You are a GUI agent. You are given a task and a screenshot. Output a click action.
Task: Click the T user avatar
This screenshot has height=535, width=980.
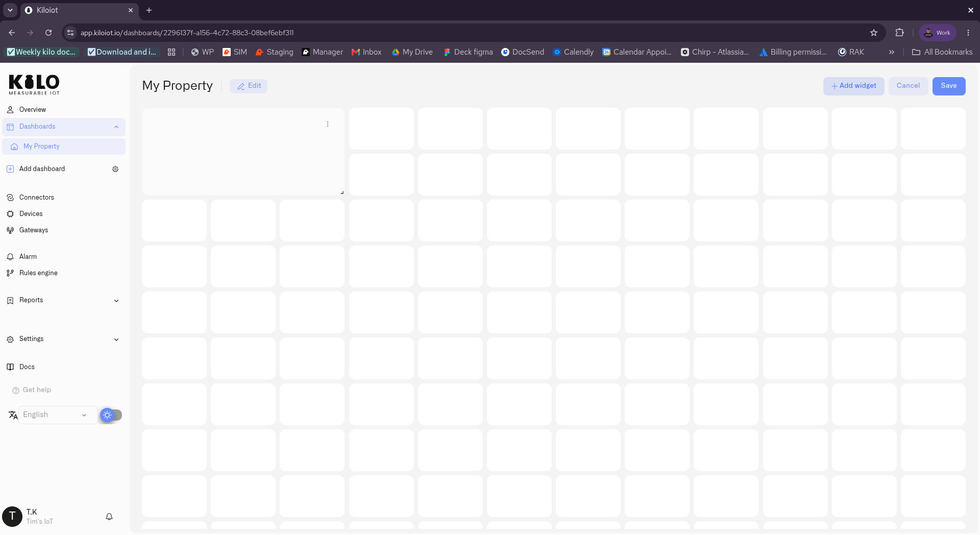[12, 516]
